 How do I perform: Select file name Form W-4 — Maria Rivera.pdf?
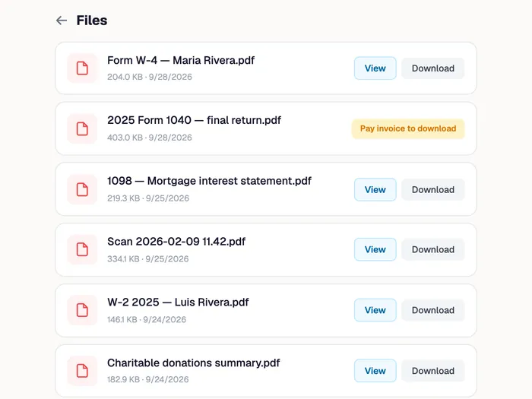coord(181,60)
